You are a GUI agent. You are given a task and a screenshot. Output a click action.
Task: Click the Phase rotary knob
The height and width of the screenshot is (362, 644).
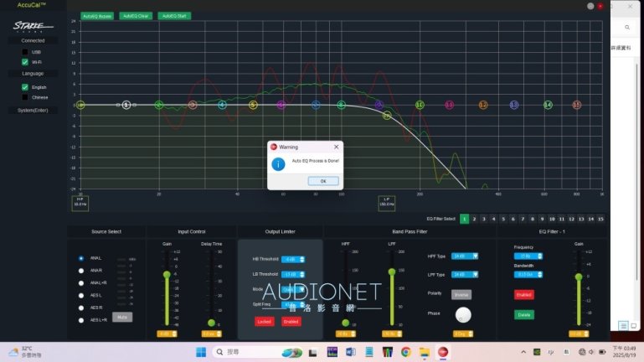[462, 315]
